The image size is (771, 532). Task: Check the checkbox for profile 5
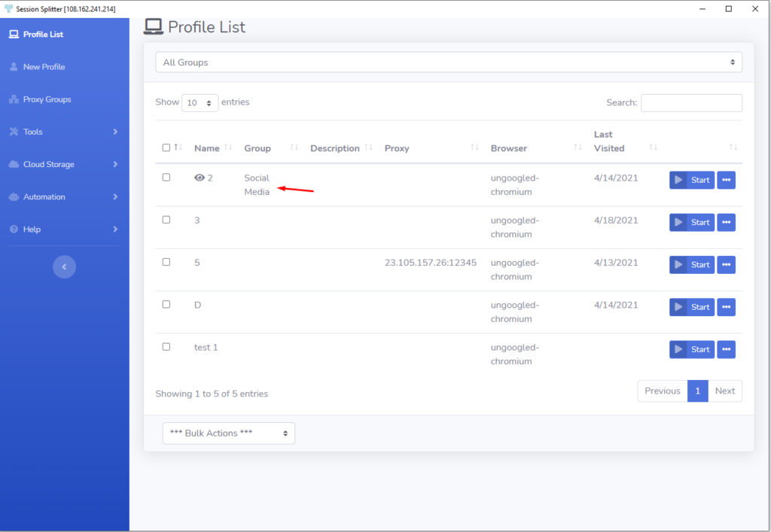click(166, 262)
